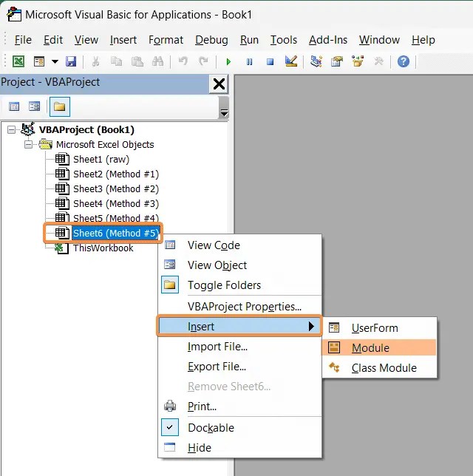Open the Properties Window toolbar icon

337,61
